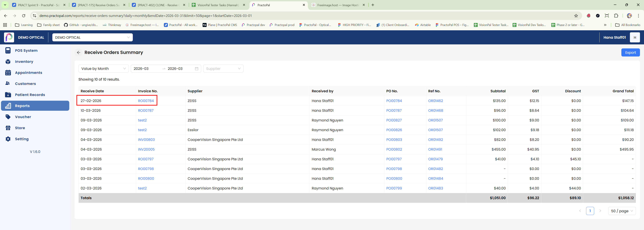
Task: Open the 50 / page size selector
Action: click(622, 211)
